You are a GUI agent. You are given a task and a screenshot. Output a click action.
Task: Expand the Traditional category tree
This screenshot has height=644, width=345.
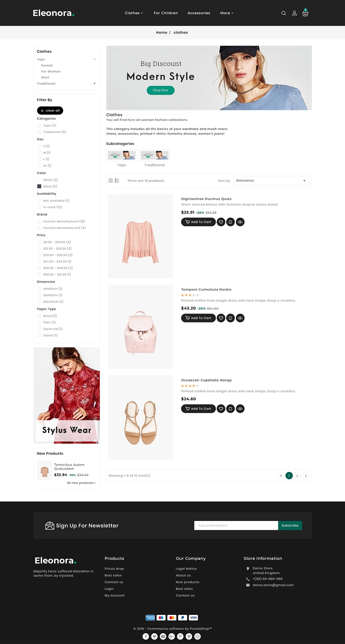click(x=95, y=83)
